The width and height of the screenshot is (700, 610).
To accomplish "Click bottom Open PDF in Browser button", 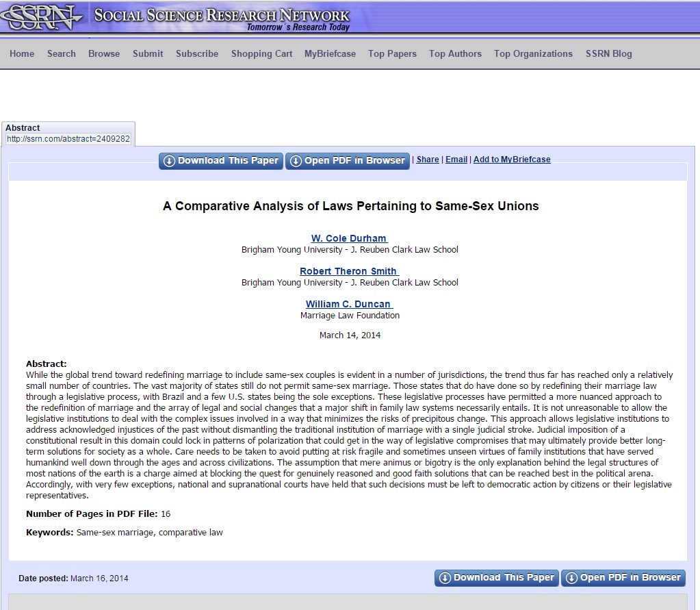I will [x=623, y=578].
